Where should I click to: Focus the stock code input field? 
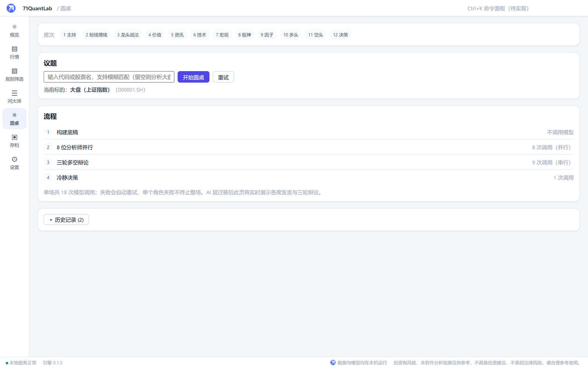[109, 77]
